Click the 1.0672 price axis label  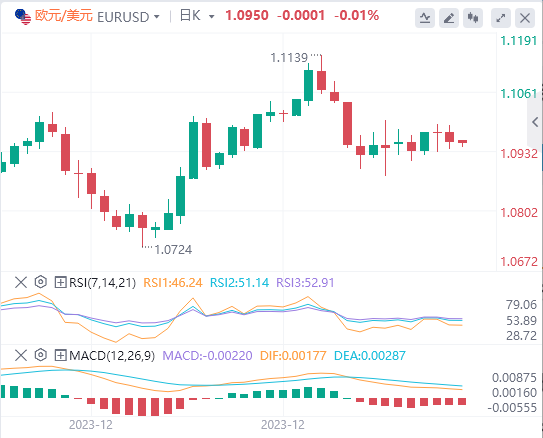[519, 261]
